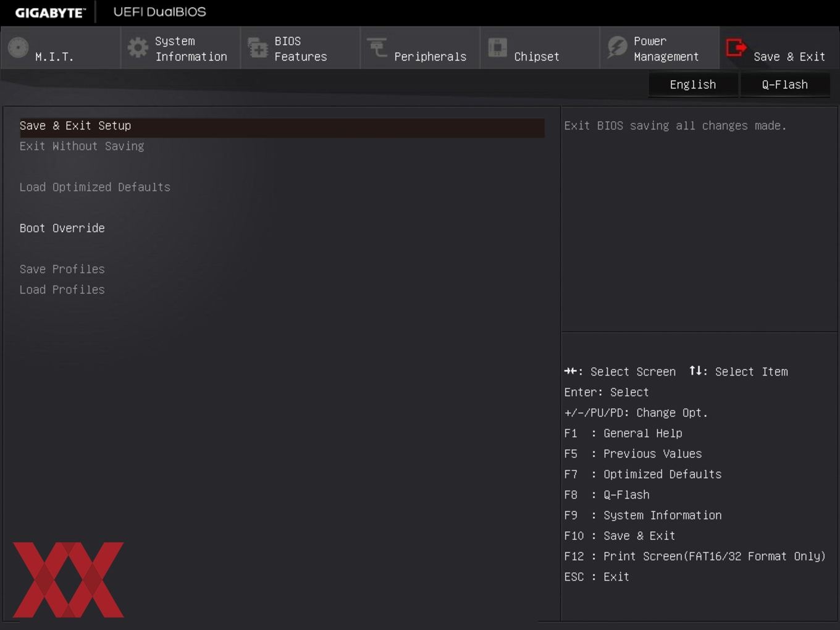Click the 'Enter: Select' hint
Screen dimensions: 840x630
tap(607, 392)
